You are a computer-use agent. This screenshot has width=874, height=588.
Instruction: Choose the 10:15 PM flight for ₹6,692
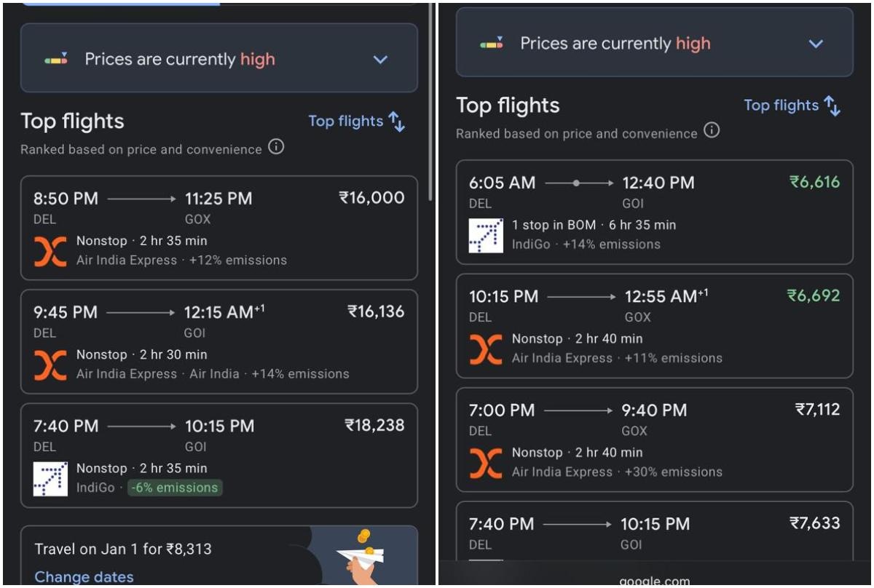(x=654, y=325)
